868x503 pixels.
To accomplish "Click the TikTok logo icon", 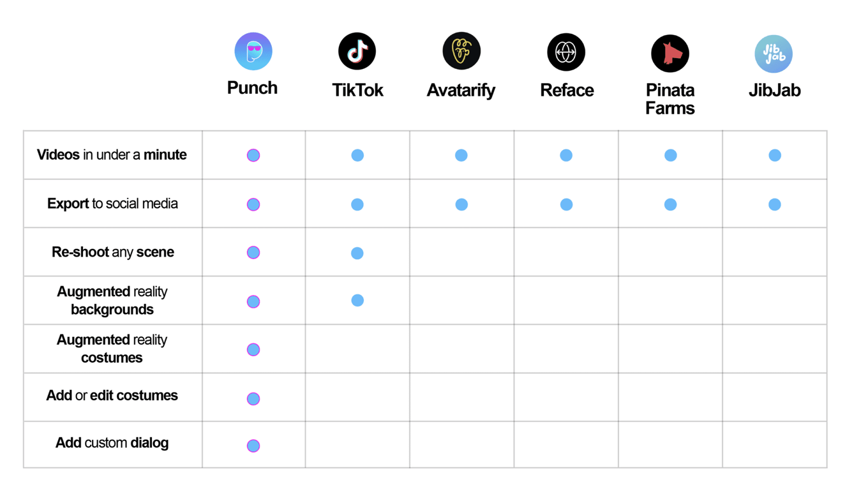I will (x=357, y=51).
